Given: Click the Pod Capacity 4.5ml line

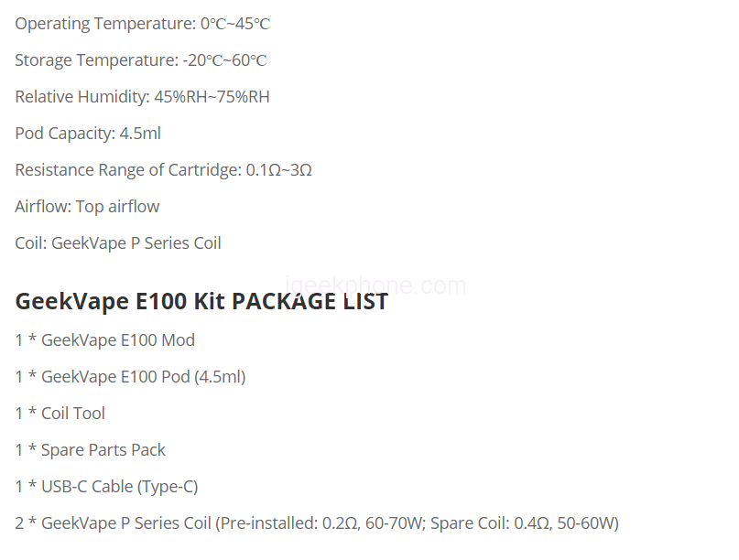Looking at the screenshot, I should pos(88,134).
